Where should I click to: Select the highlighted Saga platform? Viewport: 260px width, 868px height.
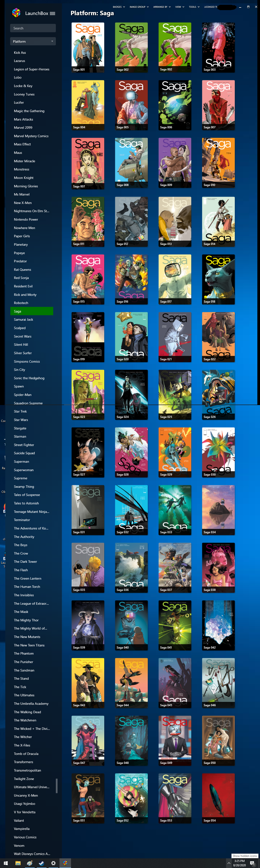click(32, 311)
